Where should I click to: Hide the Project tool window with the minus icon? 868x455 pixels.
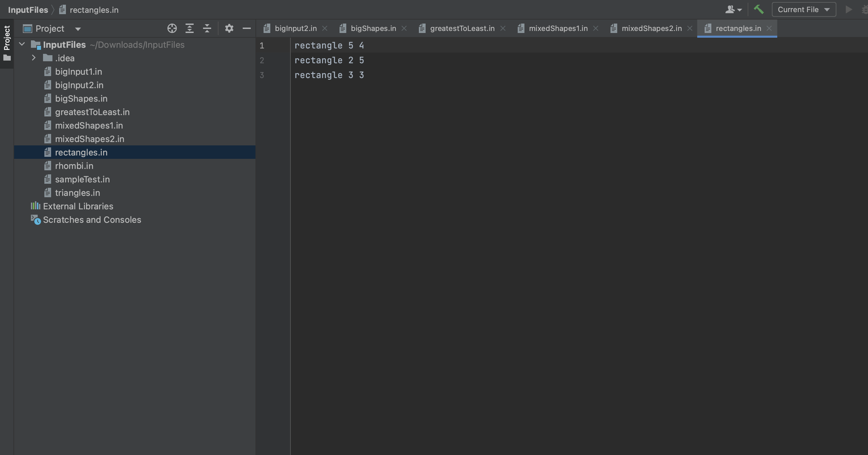click(247, 28)
